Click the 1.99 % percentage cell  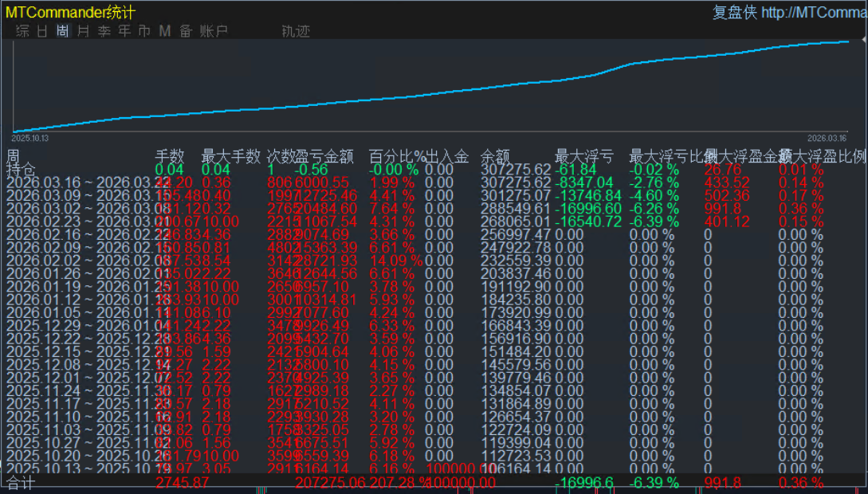pyautogui.click(x=392, y=182)
